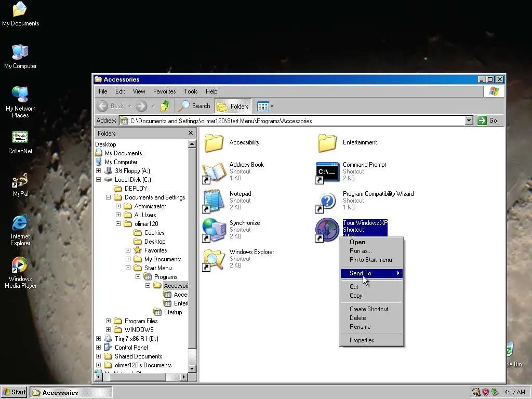Viewport: 532px width, 399px height.
Task: Click the Up folder toolbar icon
Action: tap(165, 106)
